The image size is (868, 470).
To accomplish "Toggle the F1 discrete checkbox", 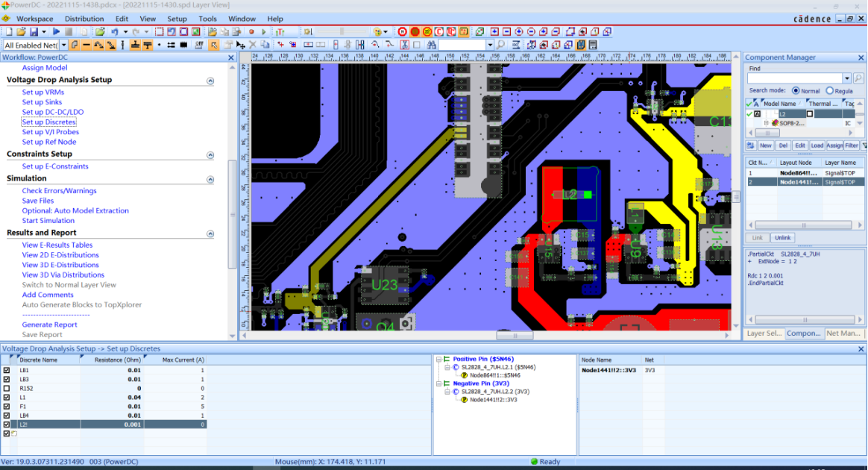I will (x=7, y=407).
